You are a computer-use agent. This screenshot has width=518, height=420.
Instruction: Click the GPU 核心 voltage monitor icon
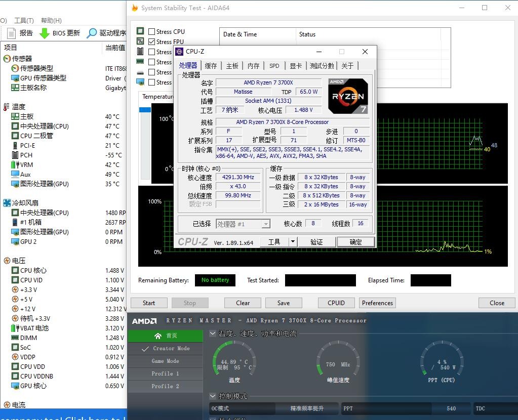click(15, 386)
